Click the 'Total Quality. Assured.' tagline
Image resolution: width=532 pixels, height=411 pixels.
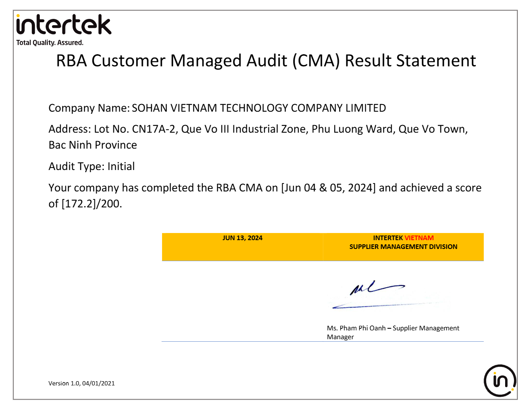coord(50,43)
